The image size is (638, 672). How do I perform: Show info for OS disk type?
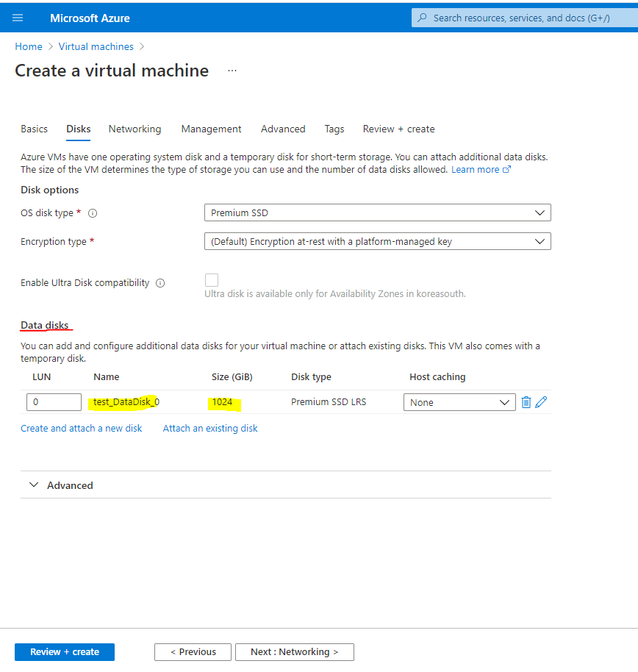93,213
